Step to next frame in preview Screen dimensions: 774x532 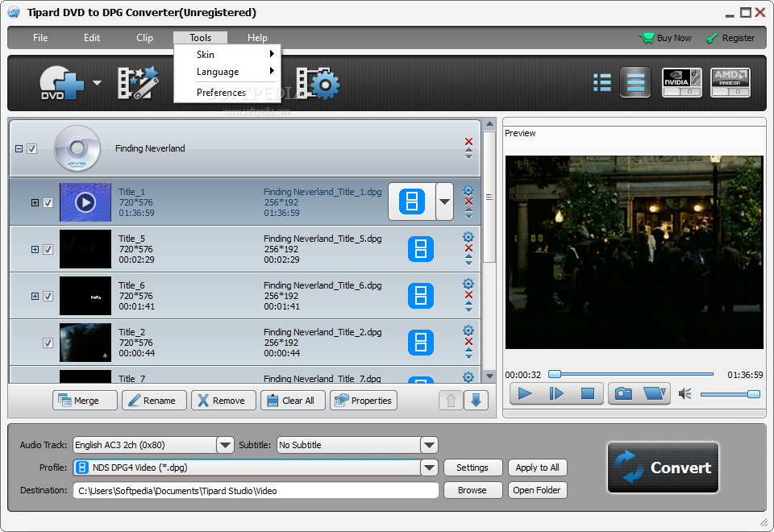556,393
